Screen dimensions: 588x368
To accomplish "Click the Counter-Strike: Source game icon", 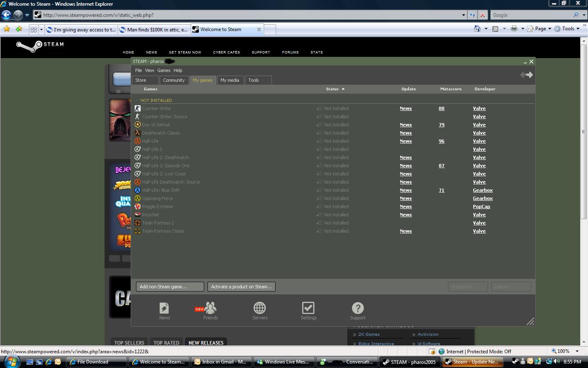I will tap(138, 117).
